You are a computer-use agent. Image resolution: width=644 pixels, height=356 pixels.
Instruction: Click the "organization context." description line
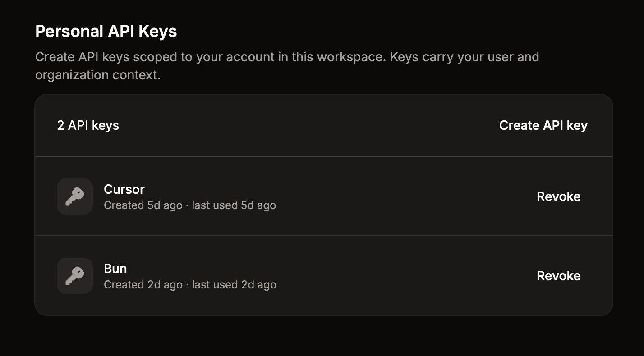[x=98, y=75]
